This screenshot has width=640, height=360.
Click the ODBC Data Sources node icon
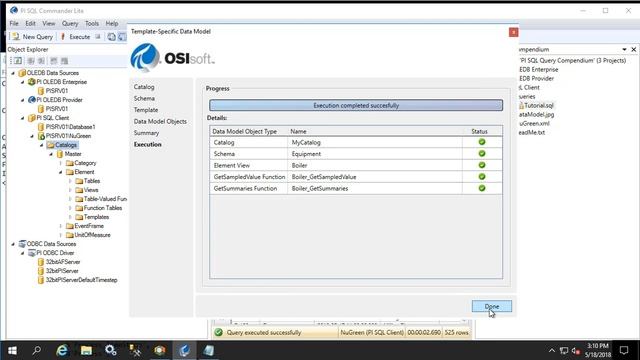pyautogui.click(x=22, y=244)
